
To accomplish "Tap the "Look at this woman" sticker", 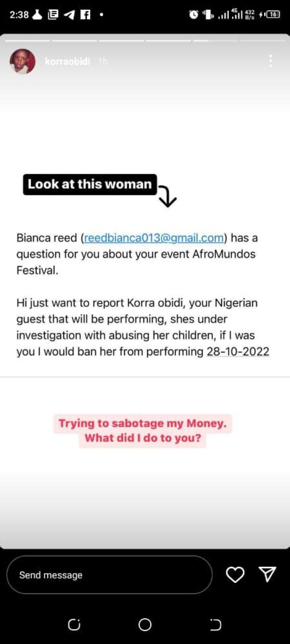I will pos(90,184).
